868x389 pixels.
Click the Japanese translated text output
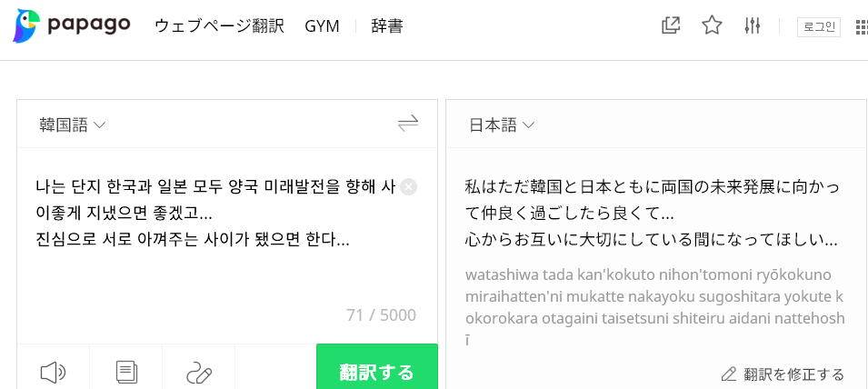click(x=650, y=214)
